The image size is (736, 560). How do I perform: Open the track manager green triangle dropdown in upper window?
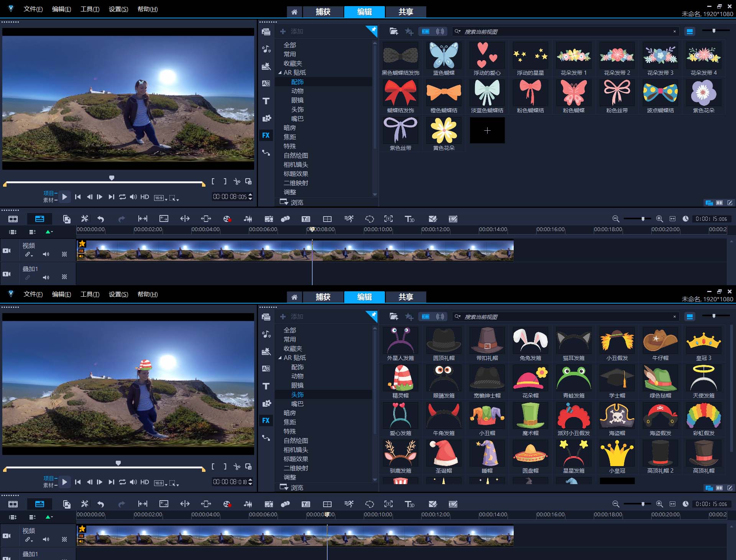point(49,232)
